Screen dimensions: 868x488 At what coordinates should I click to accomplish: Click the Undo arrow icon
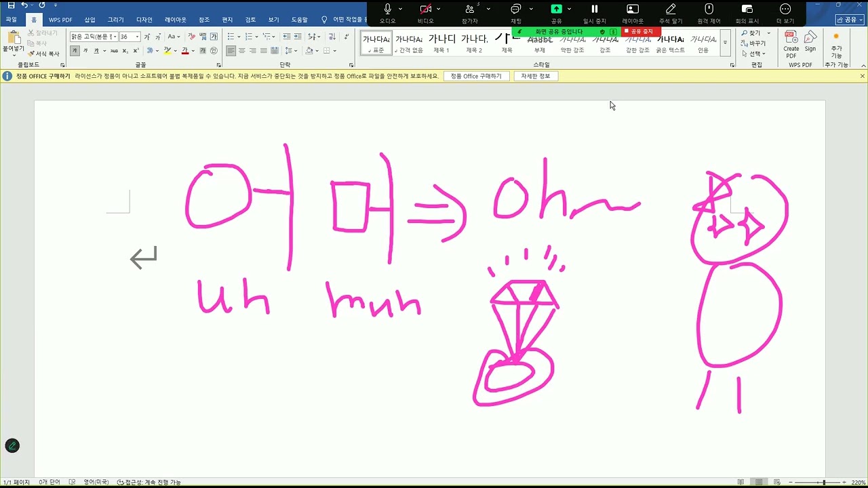click(x=24, y=5)
